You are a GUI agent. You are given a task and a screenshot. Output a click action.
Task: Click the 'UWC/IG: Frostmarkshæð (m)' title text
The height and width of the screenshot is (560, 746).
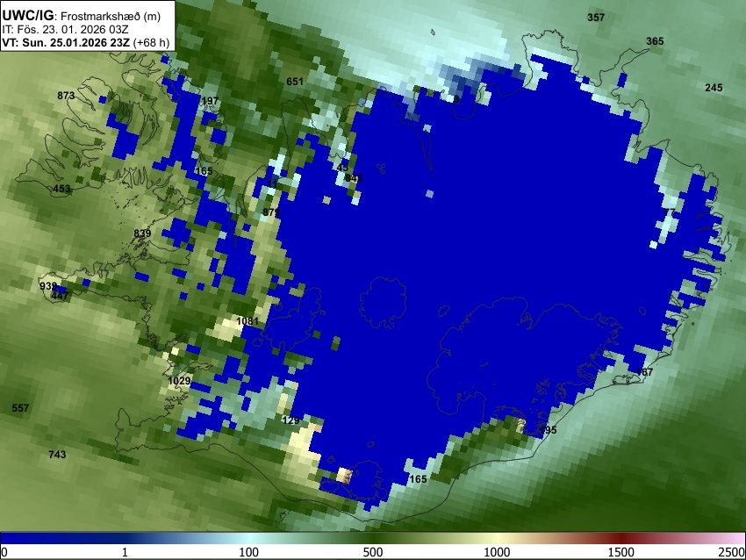(x=82, y=16)
